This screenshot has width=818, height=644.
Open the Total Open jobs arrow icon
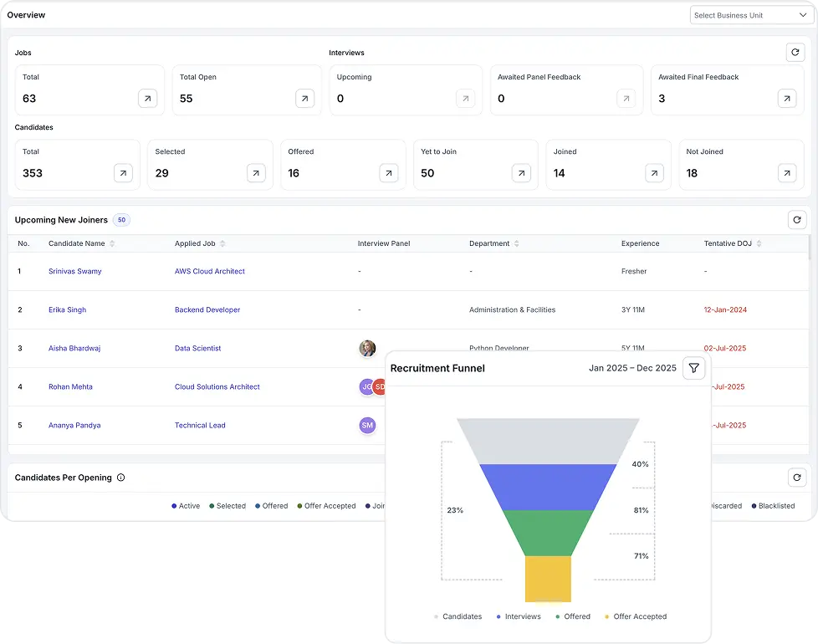click(x=304, y=99)
